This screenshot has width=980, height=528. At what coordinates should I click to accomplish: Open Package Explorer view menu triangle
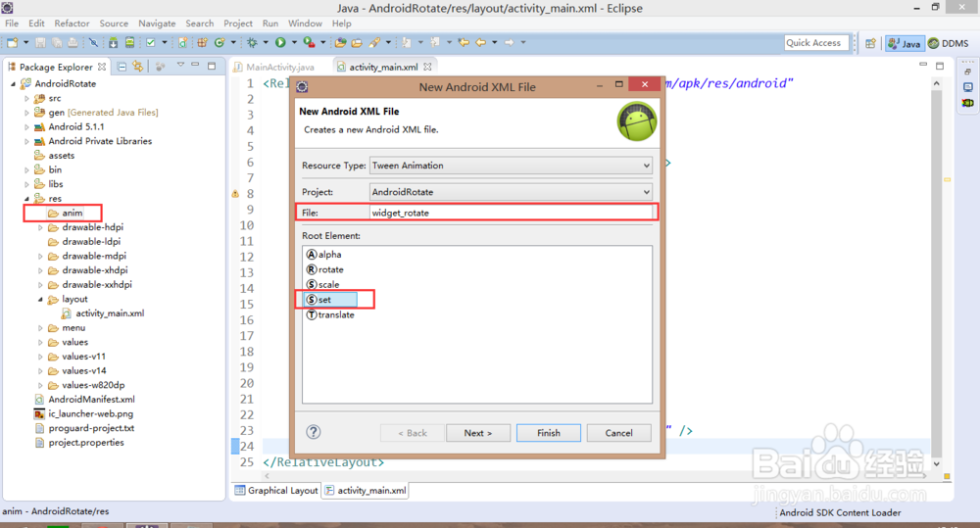(x=180, y=65)
